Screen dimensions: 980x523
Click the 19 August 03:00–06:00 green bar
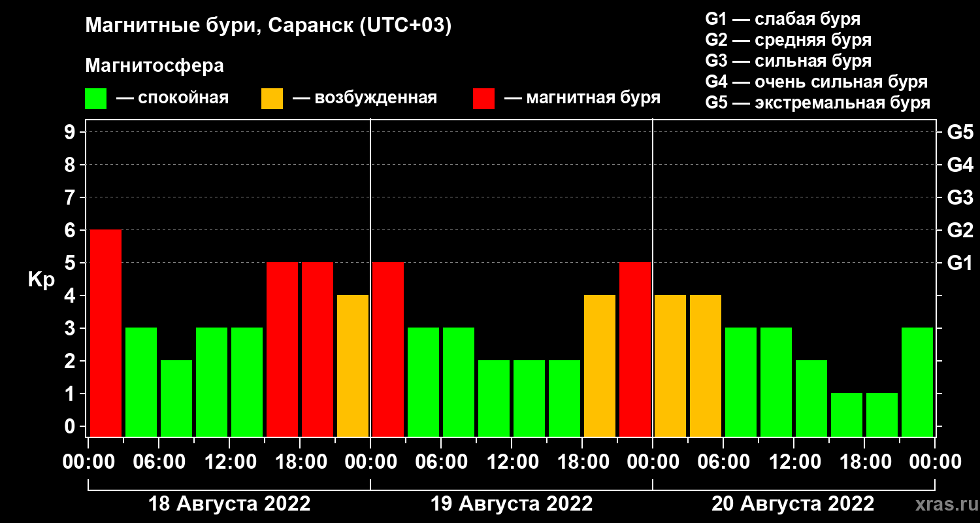[423, 382]
